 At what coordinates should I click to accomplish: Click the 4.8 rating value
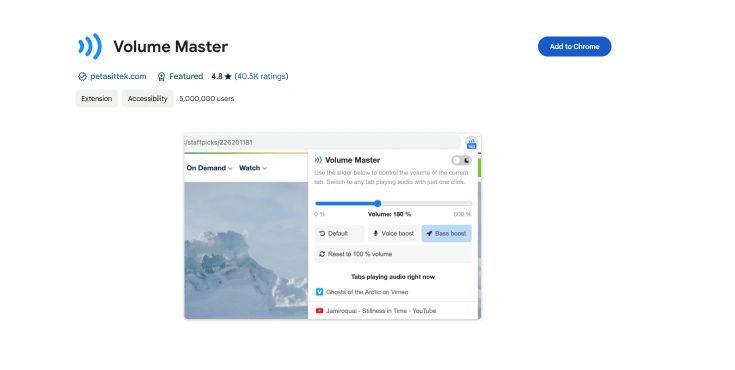tap(217, 76)
